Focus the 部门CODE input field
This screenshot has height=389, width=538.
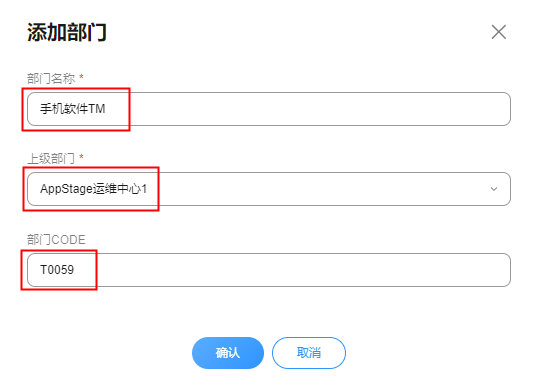coord(269,270)
